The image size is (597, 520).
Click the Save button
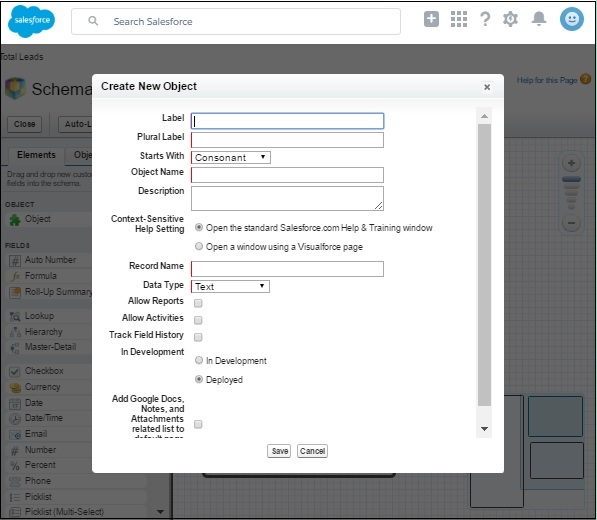coord(279,451)
